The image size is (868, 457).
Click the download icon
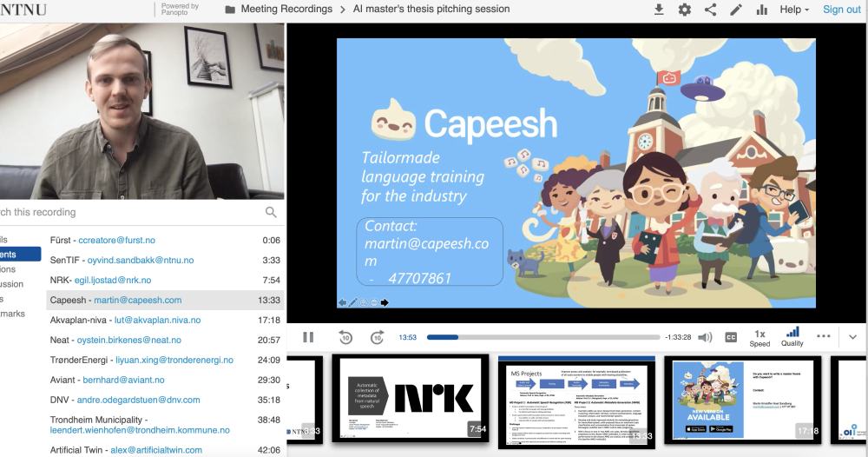click(659, 10)
